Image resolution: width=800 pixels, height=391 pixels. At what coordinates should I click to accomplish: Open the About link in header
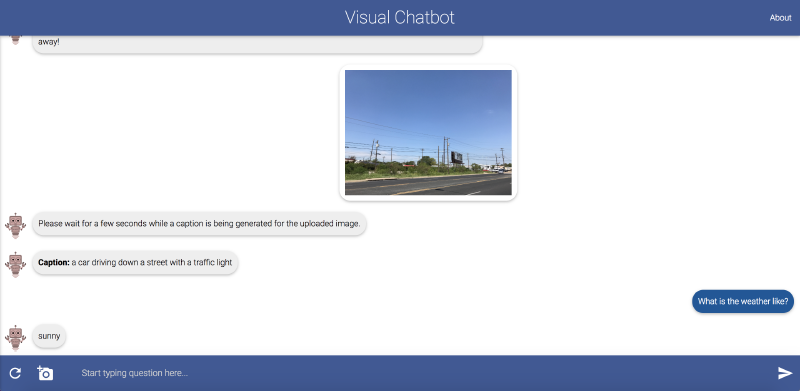(780, 18)
